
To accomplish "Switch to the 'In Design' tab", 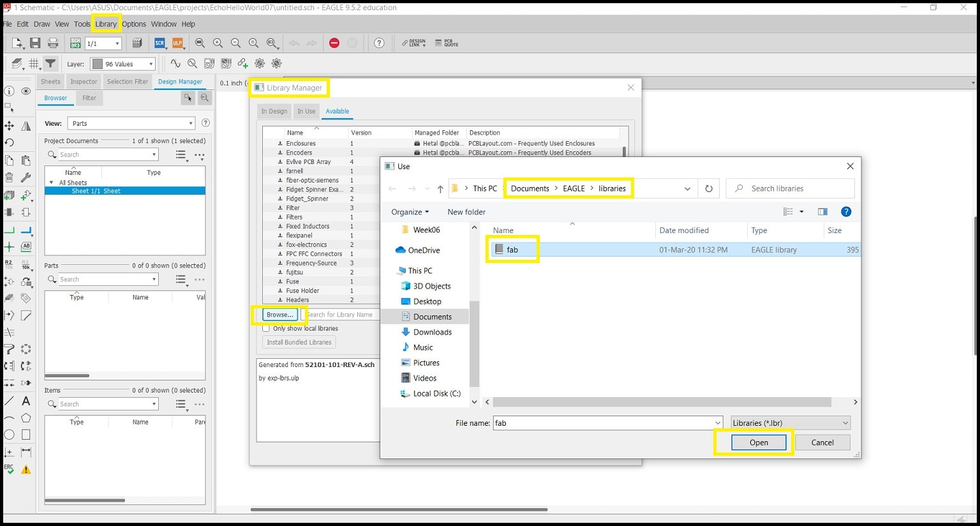I will [x=274, y=111].
